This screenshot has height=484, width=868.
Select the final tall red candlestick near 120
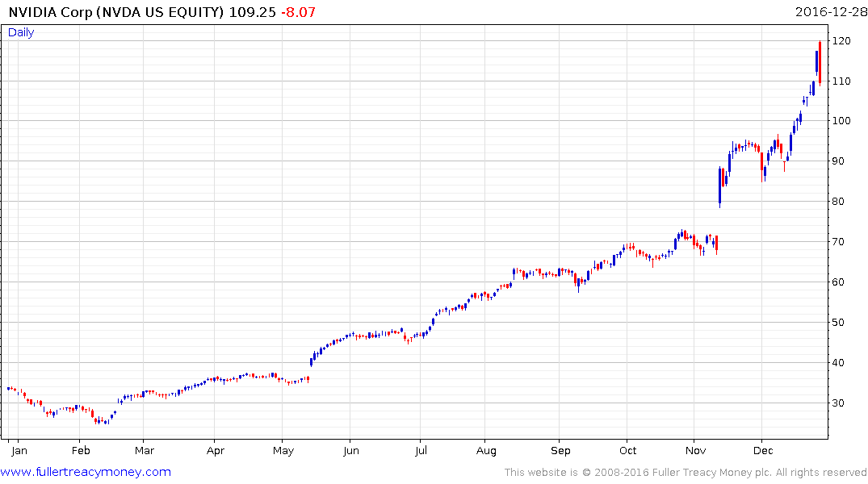tap(820, 63)
